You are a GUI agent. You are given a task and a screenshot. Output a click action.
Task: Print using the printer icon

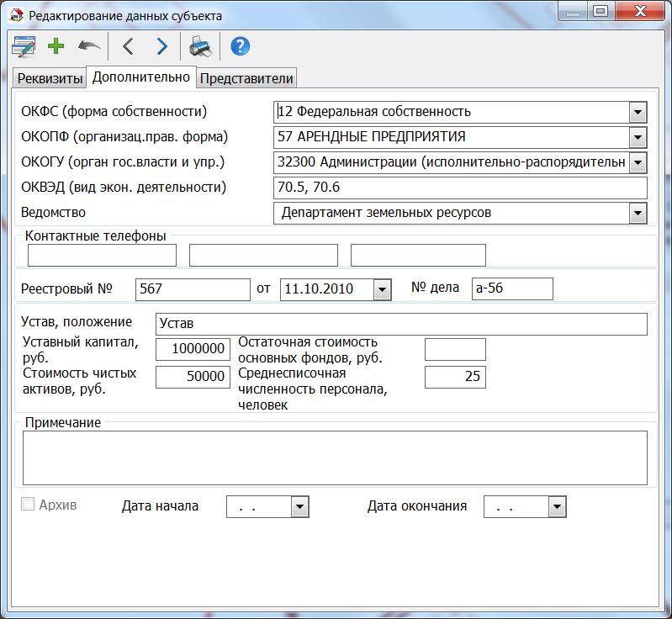pyautogui.click(x=200, y=46)
